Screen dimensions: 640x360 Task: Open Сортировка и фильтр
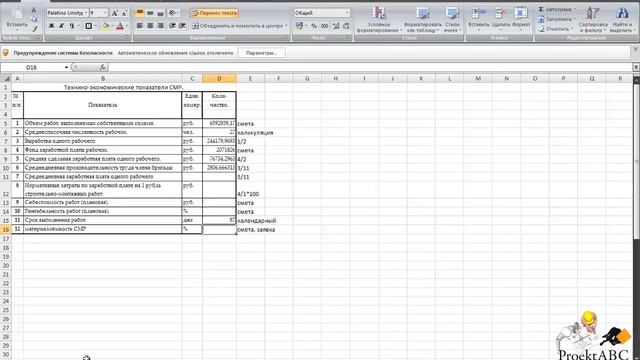click(x=593, y=19)
